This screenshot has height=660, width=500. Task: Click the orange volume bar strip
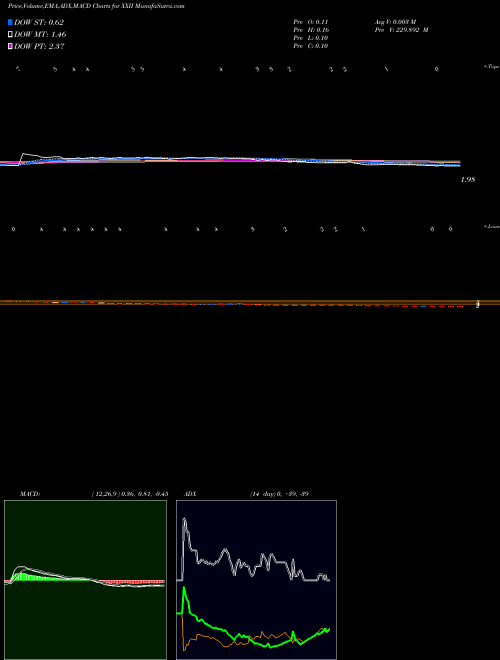tap(250, 302)
